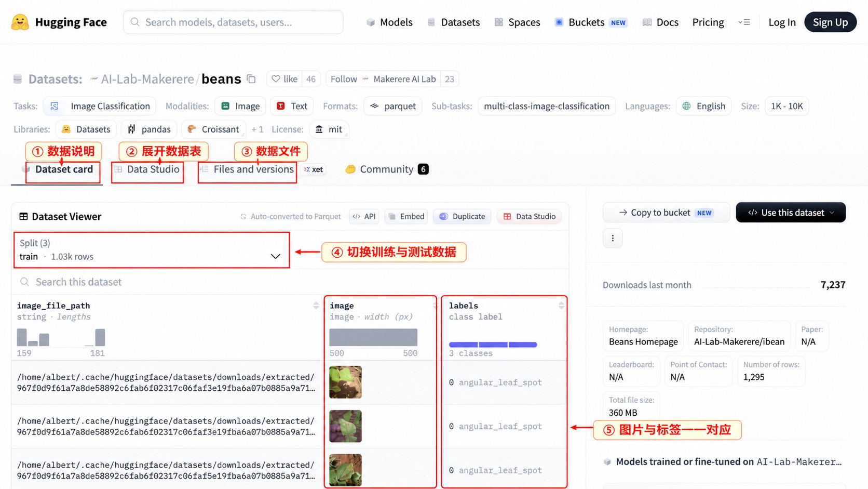Click the Datasets: breadcrumb label
Screen dimensions: 868x489
55,79
